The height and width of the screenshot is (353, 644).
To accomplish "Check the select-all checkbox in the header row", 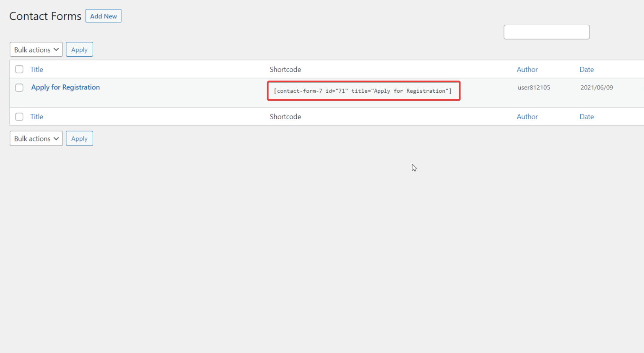I will [19, 69].
